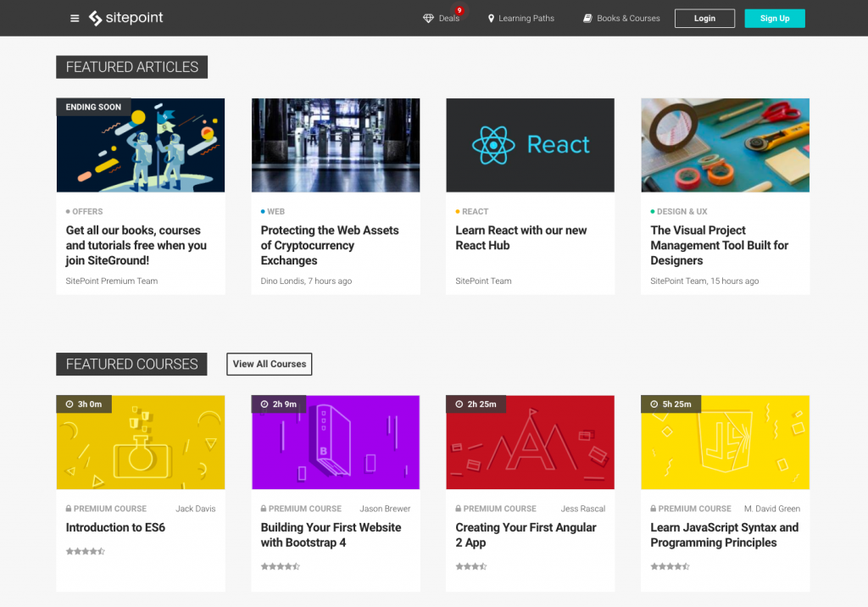Viewport: 868px width, 607px height.
Task: Open Learn JavaScript Syntax and Programming Principles
Action: click(x=724, y=535)
